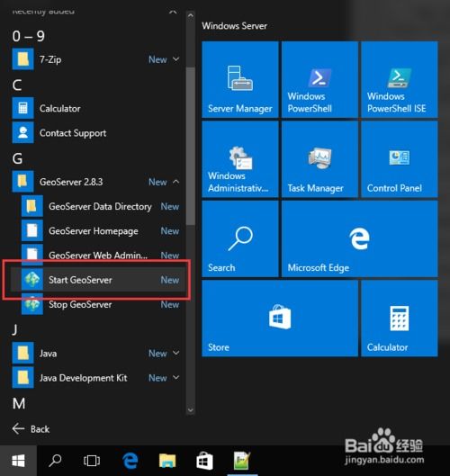Viewport: 450px width, 476px height.
Task: Open the Windows Administrative Tools tile
Action: coord(240,159)
